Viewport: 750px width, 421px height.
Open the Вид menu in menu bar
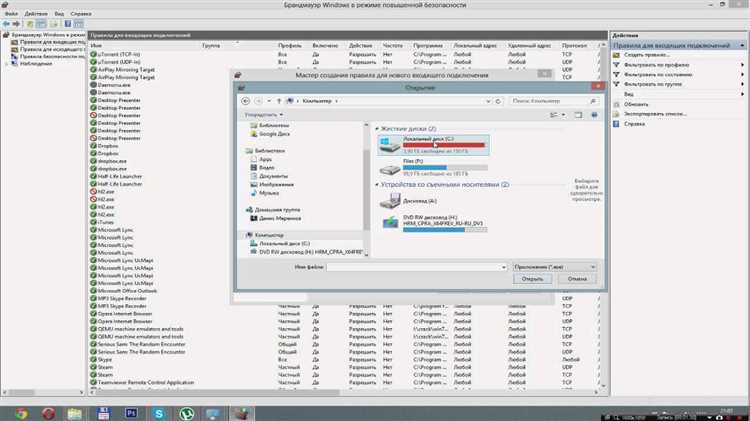click(x=59, y=14)
